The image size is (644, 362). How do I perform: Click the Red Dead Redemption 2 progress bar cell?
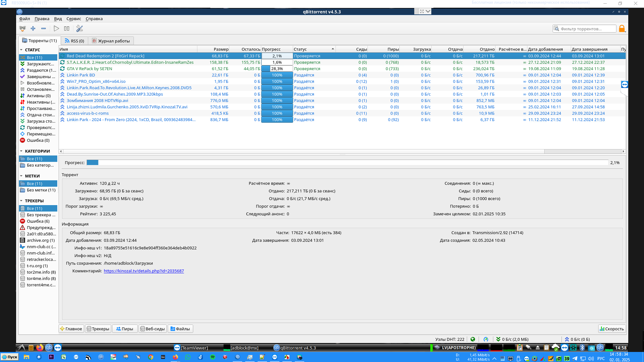tap(277, 56)
